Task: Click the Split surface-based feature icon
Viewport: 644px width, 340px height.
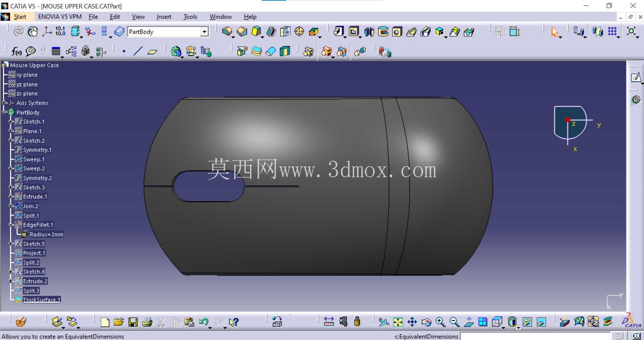Action: 242,51
